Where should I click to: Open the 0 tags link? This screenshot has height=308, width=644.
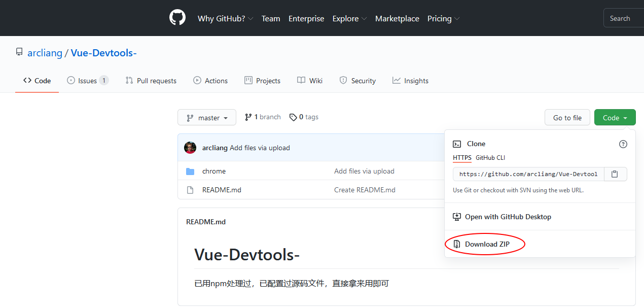(x=304, y=117)
